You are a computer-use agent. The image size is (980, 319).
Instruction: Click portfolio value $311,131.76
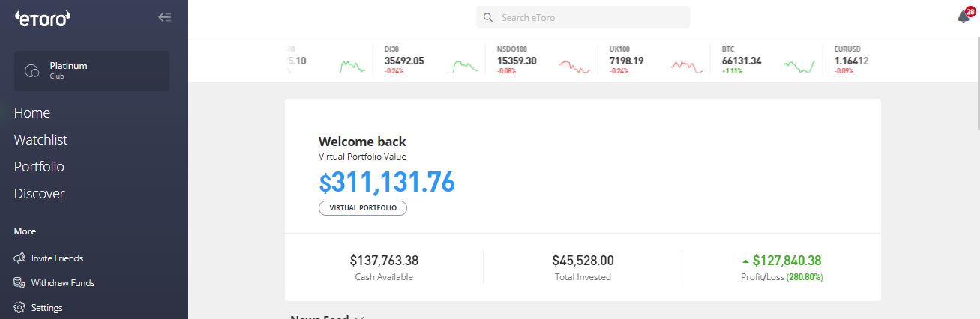(x=387, y=183)
